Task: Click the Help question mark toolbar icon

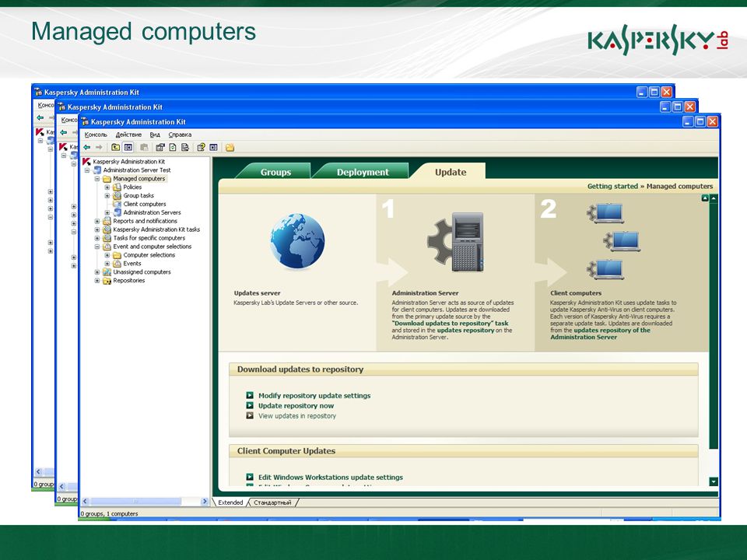Action: tap(201, 148)
